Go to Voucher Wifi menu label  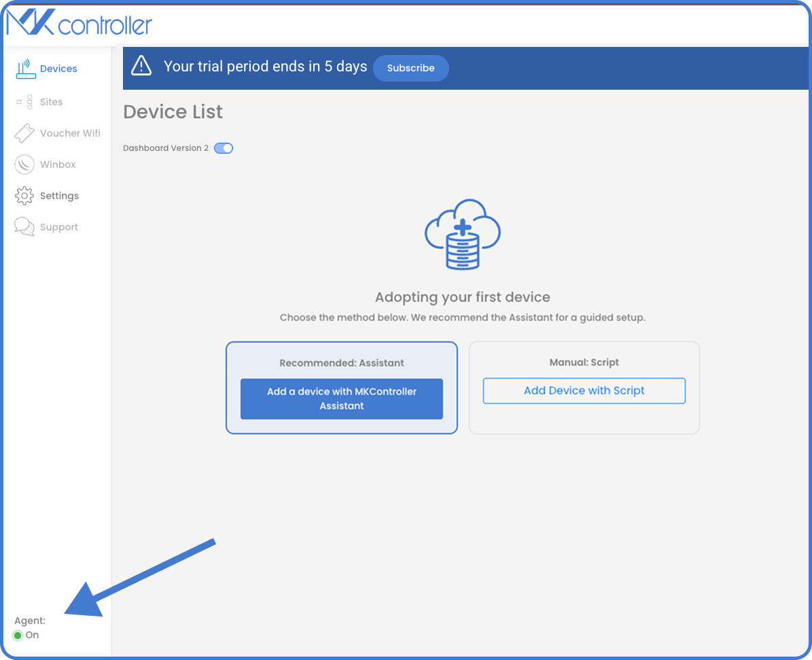point(70,133)
